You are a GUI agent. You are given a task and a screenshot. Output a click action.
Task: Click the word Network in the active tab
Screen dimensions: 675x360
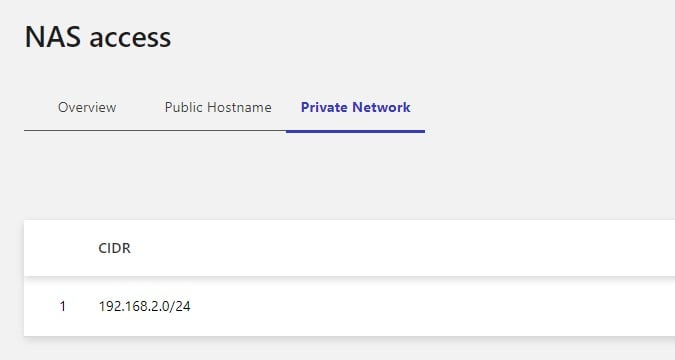tap(381, 107)
